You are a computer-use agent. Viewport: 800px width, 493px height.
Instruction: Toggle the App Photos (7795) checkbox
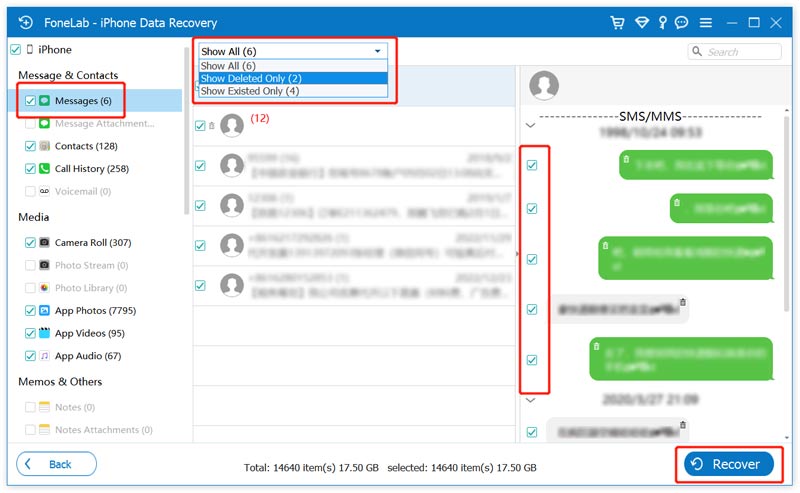point(30,310)
